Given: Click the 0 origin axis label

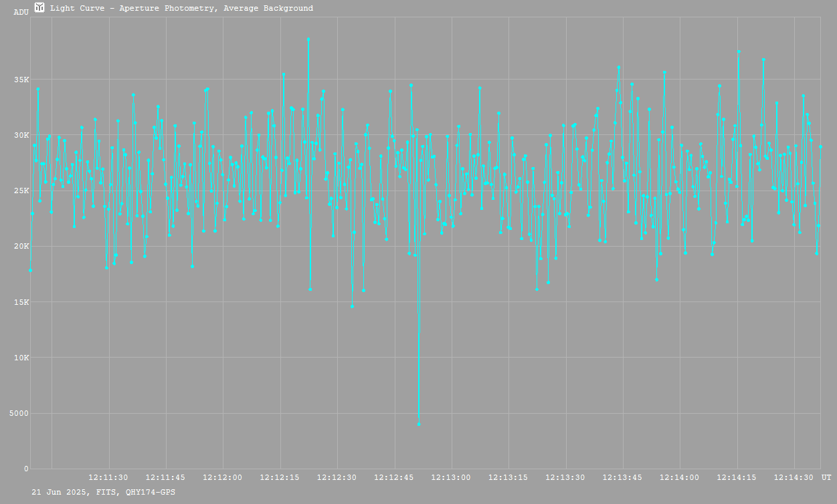Looking at the screenshot, I should click(x=27, y=469).
